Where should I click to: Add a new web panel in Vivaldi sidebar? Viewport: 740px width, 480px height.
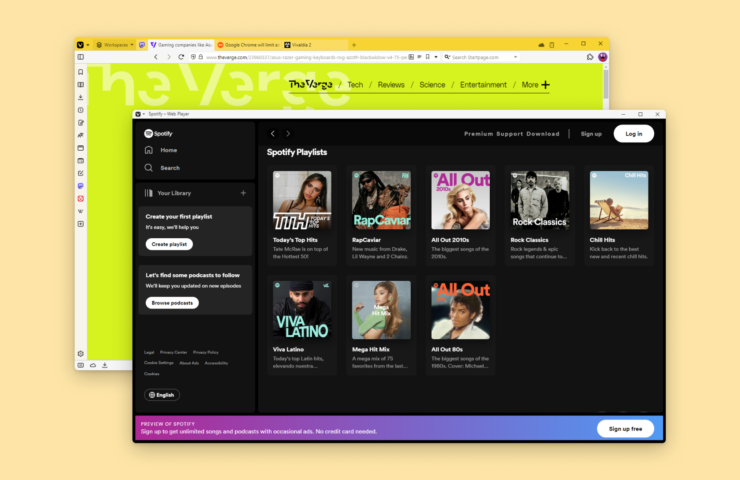[x=81, y=224]
